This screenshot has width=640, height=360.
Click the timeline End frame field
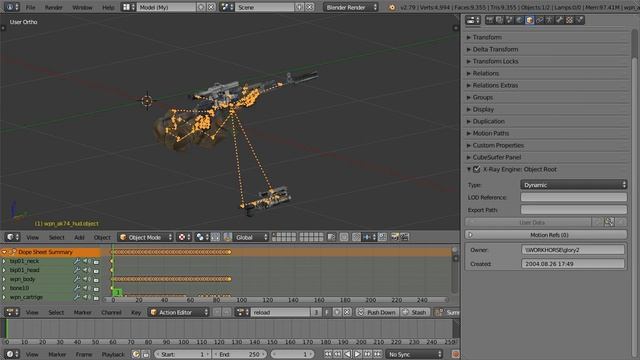click(x=240, y=354)
